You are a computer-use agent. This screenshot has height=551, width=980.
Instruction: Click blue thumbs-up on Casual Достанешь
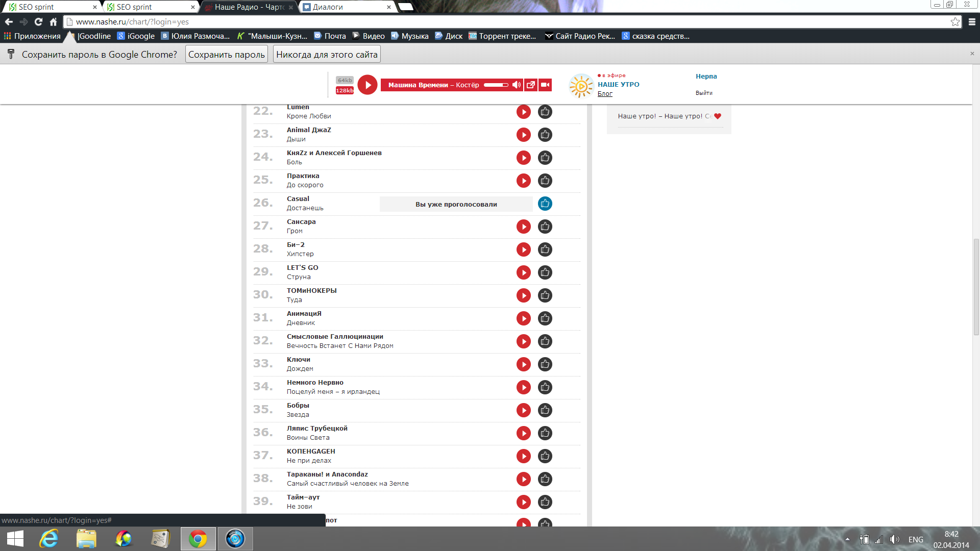[x=545, y=204]
